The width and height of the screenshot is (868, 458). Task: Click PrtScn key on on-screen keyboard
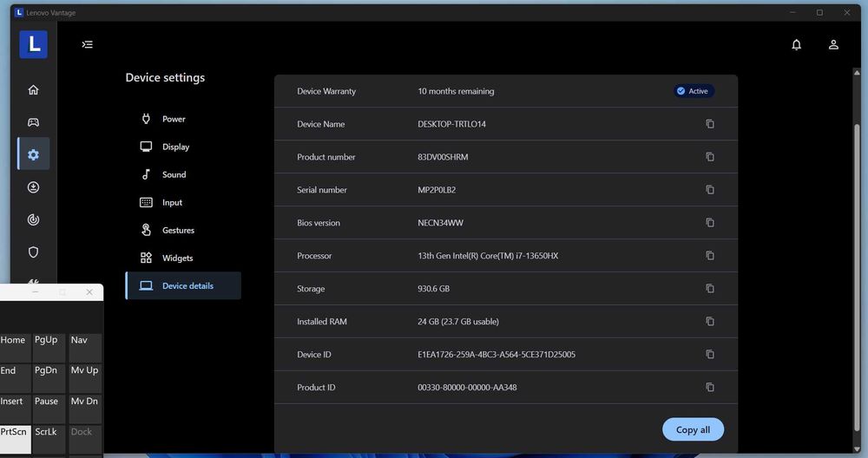[x=15, y=439]
